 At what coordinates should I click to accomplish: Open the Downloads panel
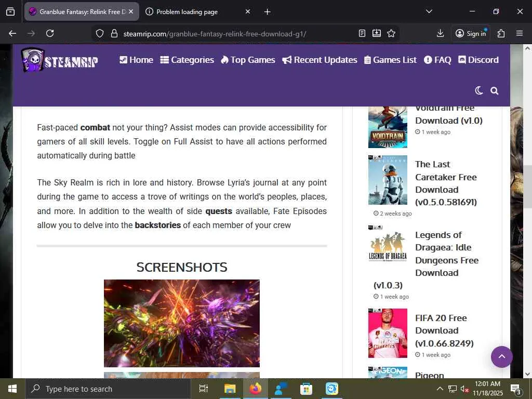point(440,33)
